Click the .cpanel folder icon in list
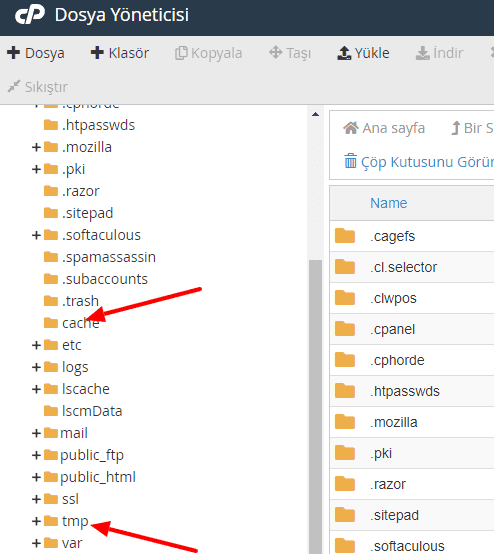The width and height of the screenshot is (494, 554). coord(345,329)
